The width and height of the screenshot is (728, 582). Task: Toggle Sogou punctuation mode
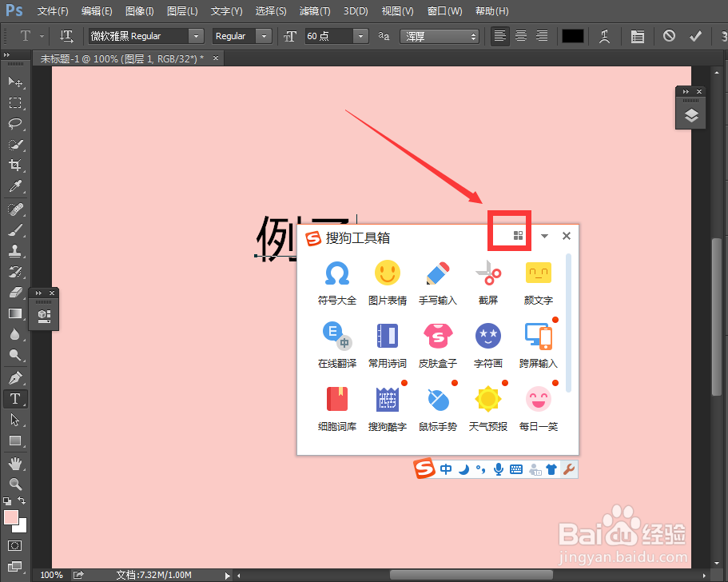pos(480,469)
